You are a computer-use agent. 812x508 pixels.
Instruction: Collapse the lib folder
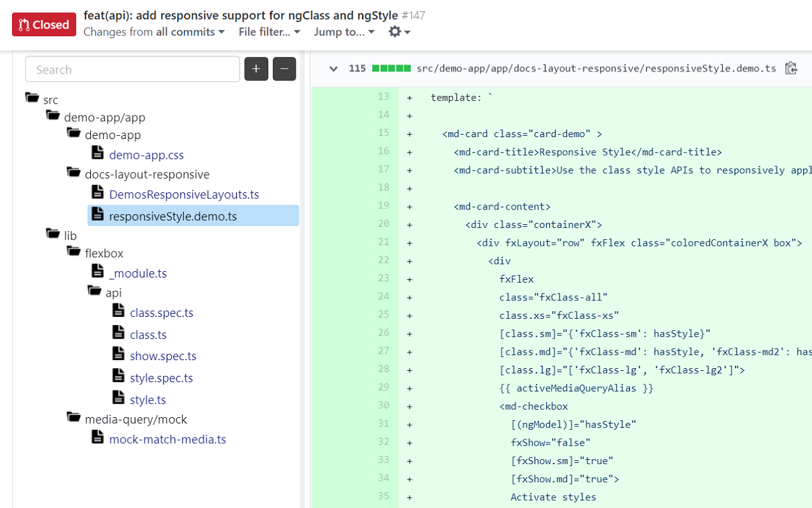point(62,236)
